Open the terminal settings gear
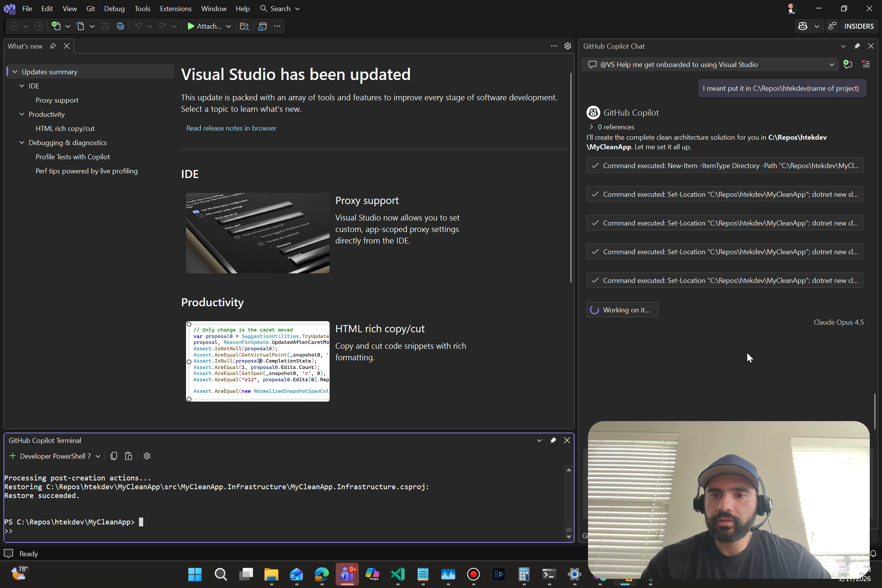Screen dimensions: 882x588 (x=147, y=456)
